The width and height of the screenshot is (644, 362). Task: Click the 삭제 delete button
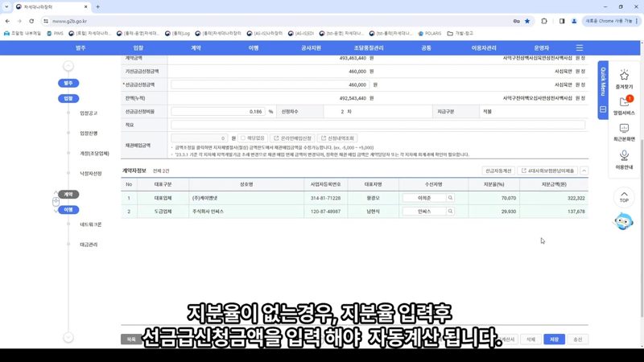[x=530, y=339]
